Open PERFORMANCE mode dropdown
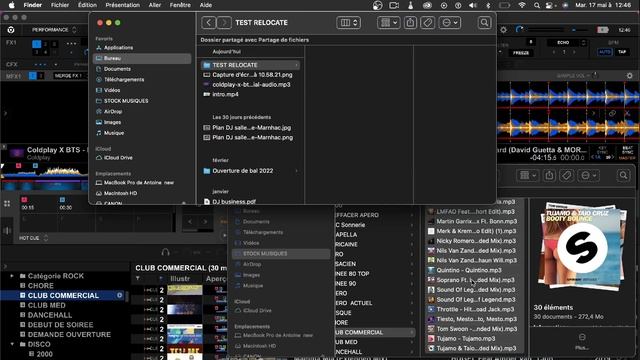The width and height of the screenshot is (640, 360). 53,30
